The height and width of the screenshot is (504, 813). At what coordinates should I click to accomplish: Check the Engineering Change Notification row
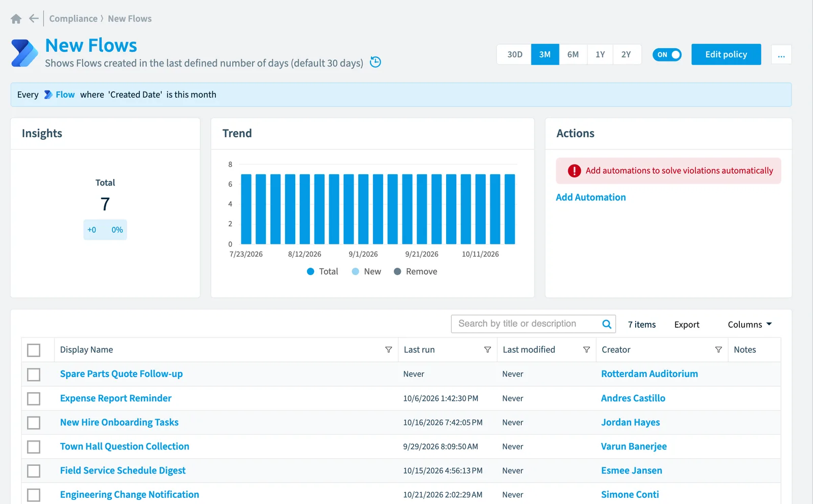pos(34,495)
